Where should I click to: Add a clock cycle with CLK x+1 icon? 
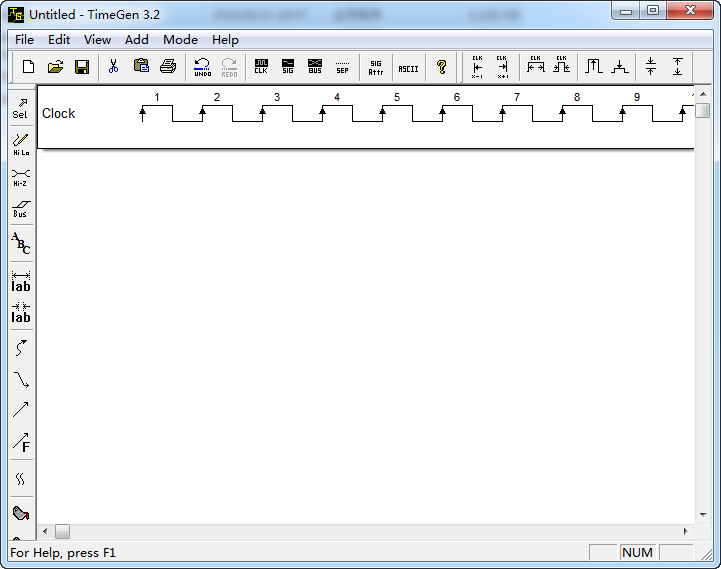[x=502, y=67]
